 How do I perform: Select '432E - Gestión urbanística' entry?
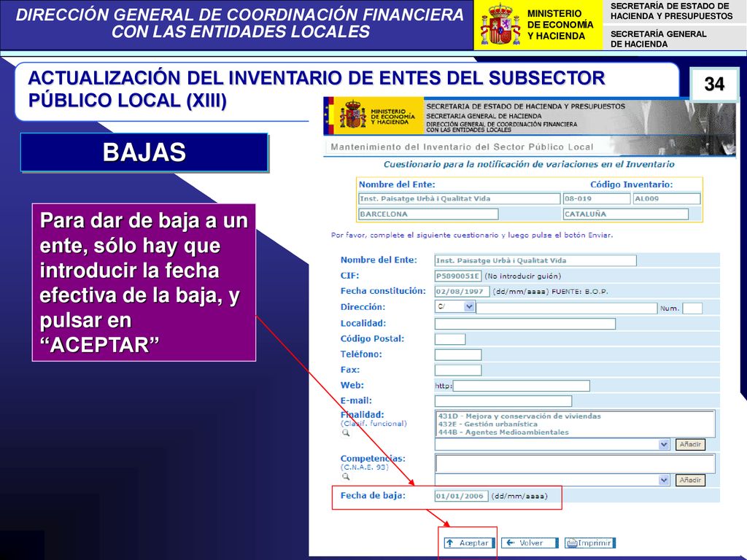pyautogui.click(x=488, y=424)
